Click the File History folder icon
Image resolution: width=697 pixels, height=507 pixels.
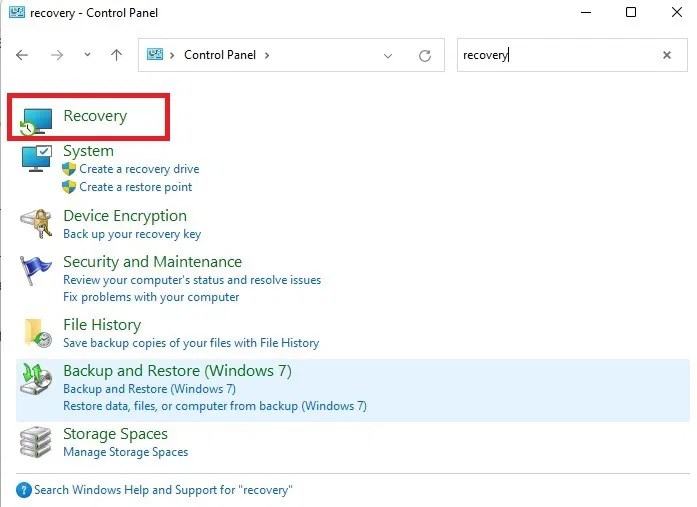click(37, 333)
